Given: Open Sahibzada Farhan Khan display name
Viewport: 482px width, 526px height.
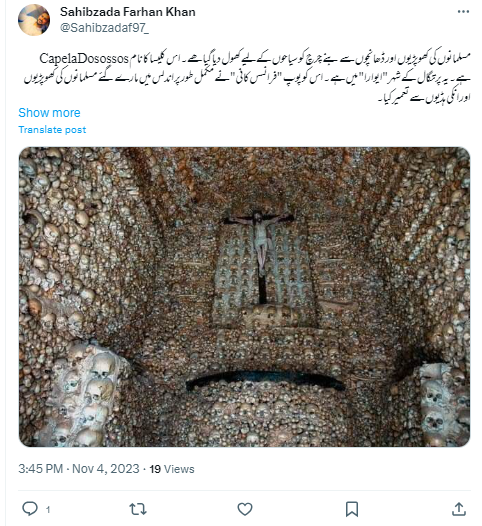Looking at the screenshot, I should coord(127,12).
